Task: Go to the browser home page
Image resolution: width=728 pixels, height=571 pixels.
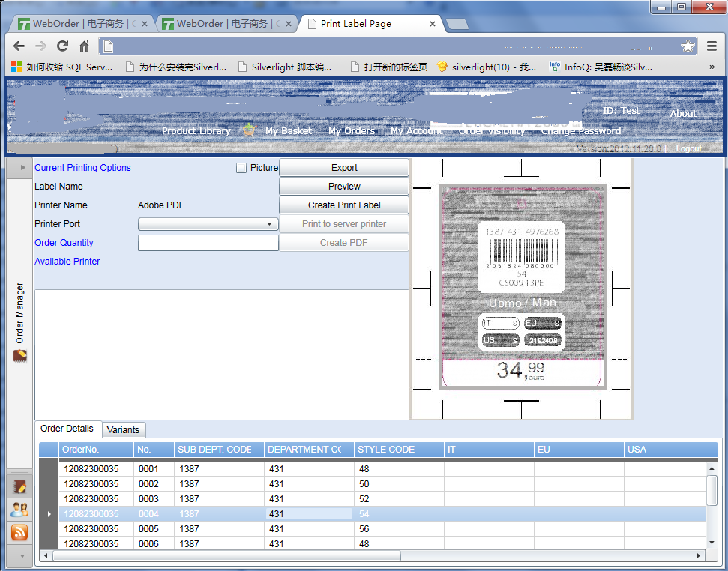Action: pos(84,46)
